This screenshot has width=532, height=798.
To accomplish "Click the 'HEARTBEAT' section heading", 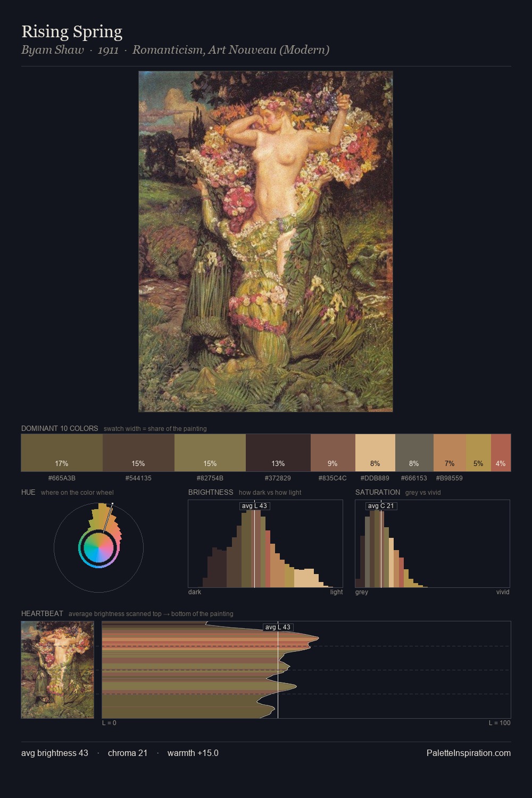I will click(x=42, y=613).
